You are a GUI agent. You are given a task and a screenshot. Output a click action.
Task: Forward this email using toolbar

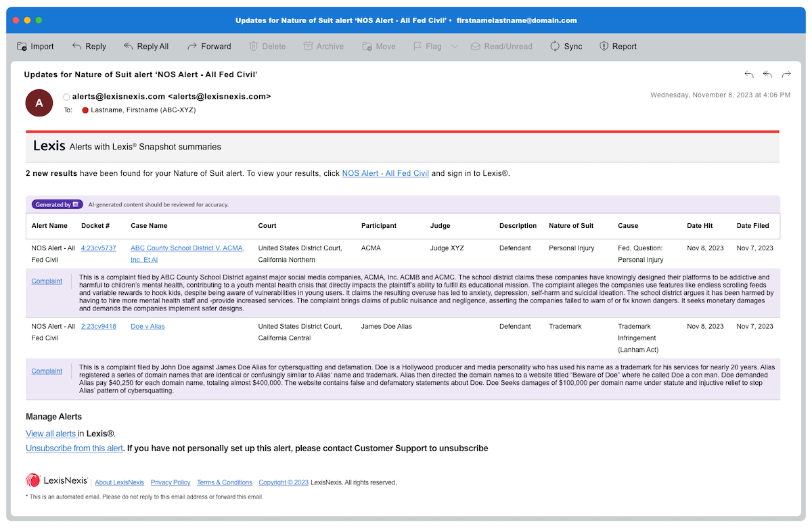click(x=209, y=47)
